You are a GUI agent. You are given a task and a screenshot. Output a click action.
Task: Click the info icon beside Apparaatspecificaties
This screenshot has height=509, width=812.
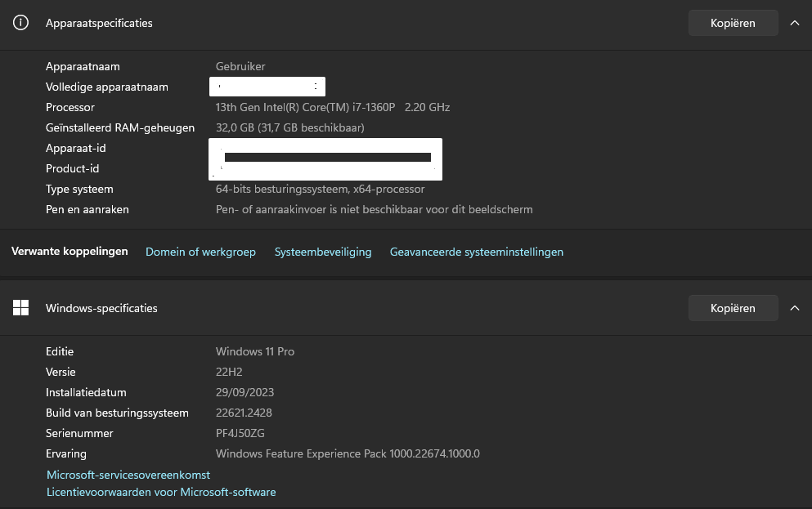click(x=20, y=23)
